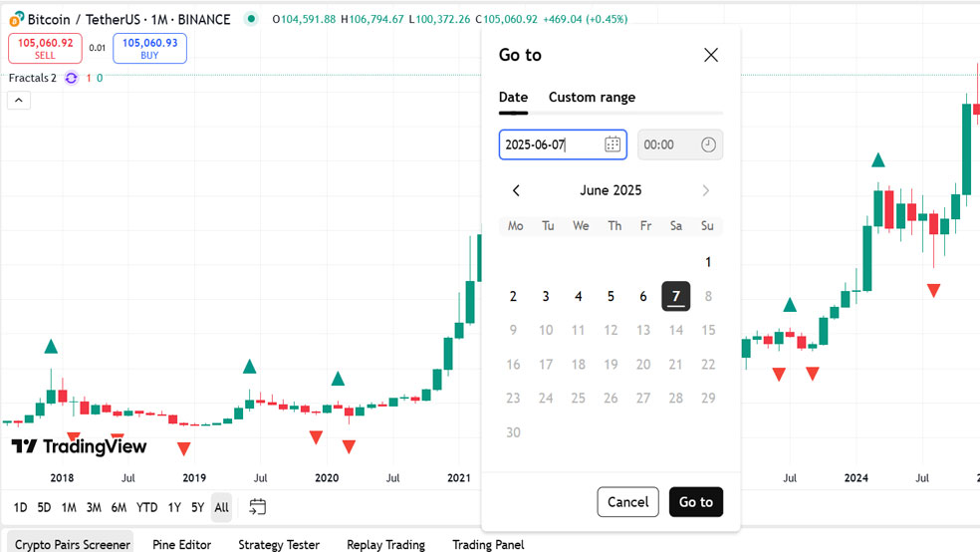The height and width of the screenshot is (552, 980).
Task: Select June 7 in calendar
Action: point(675,296)
